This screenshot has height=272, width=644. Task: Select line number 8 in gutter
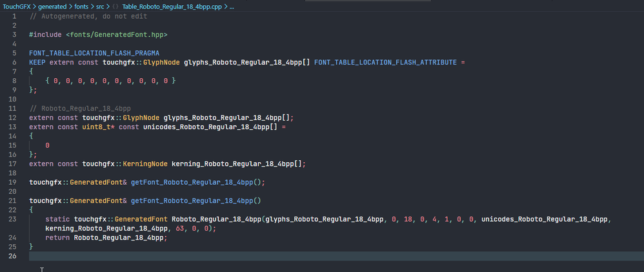[15, 81]
